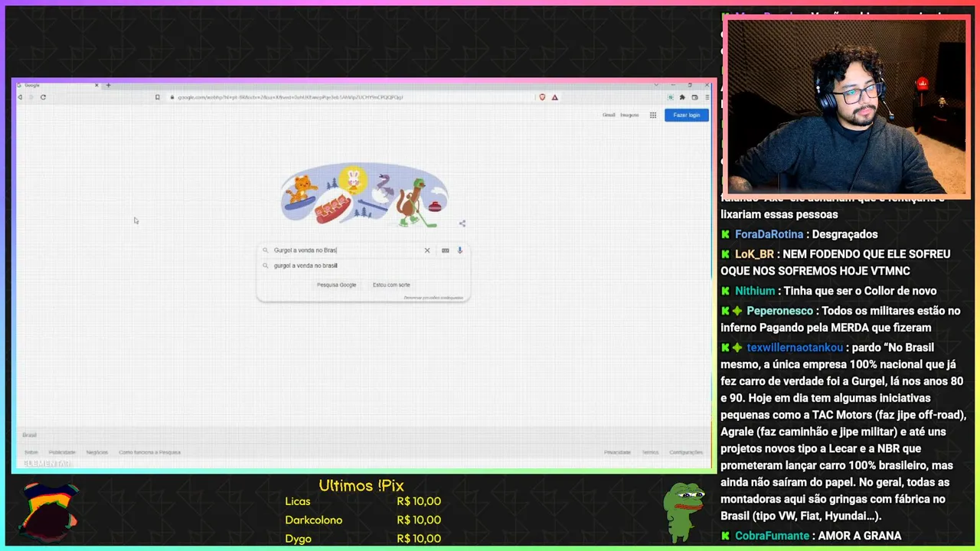Click the Pesquisa Google button
980x551 pixels.
click(337, 285)
